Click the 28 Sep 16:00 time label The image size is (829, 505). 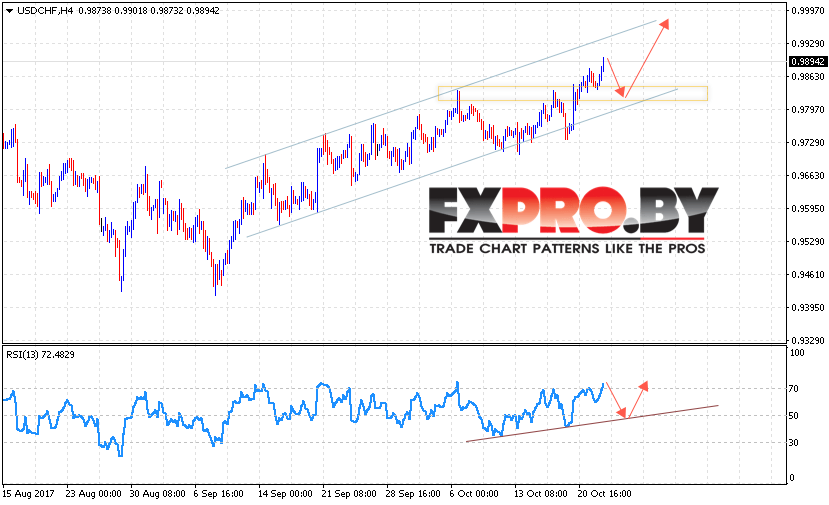pos(413,494)
